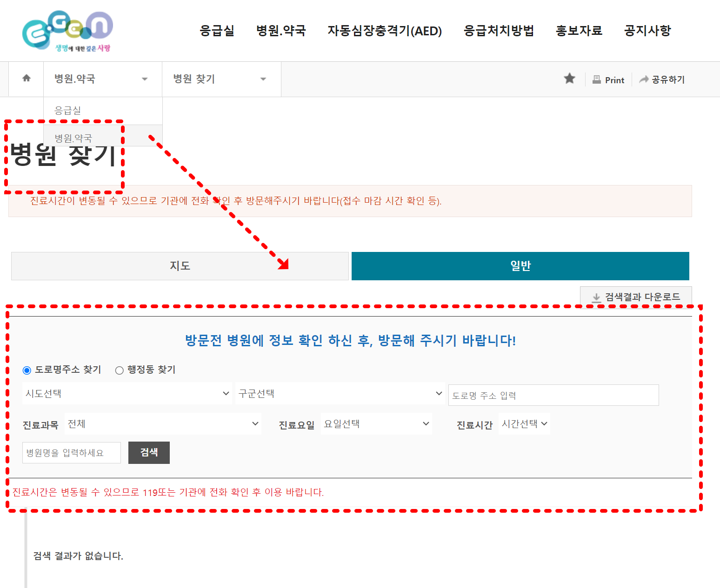The width and height of the screenshot is (720, 588).
Task: Click the 병원명을 입력하세요 field
Action: [72, 453]
